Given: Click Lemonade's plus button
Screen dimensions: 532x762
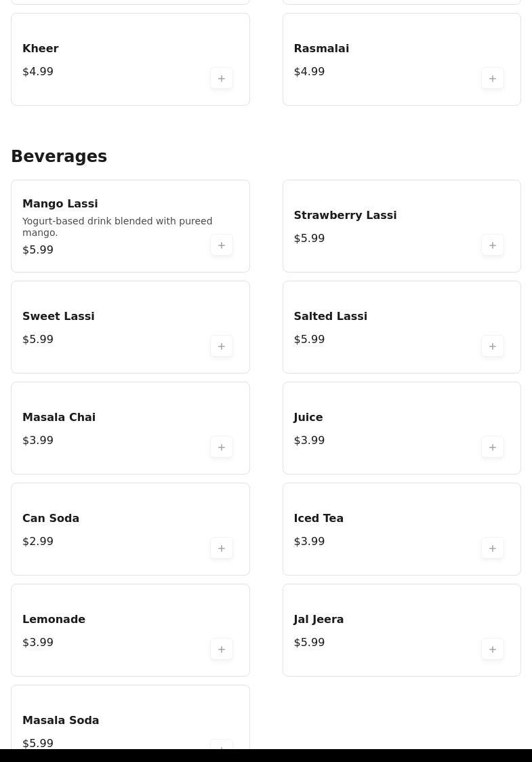Looking at the screenshot, I should 222,649.
